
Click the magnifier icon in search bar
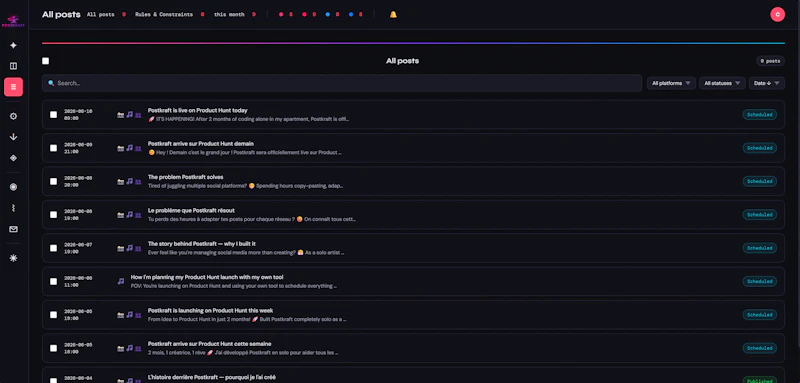tap(51, 83)
